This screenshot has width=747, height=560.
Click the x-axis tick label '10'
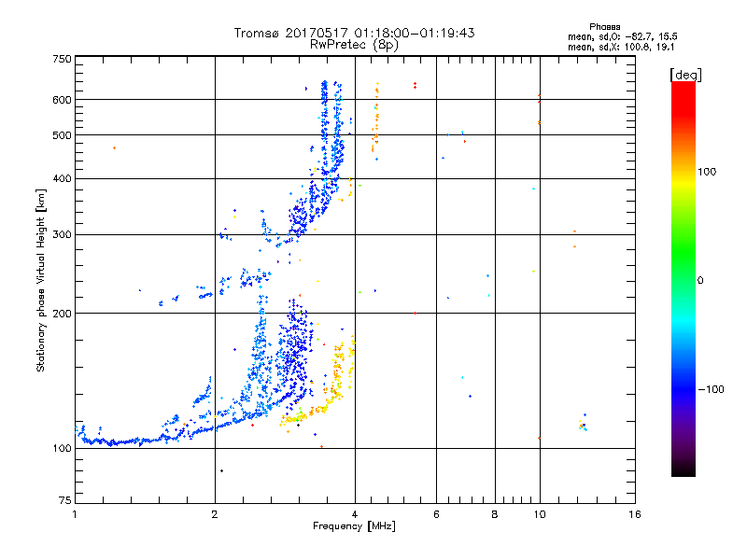[x=540, y=514]
